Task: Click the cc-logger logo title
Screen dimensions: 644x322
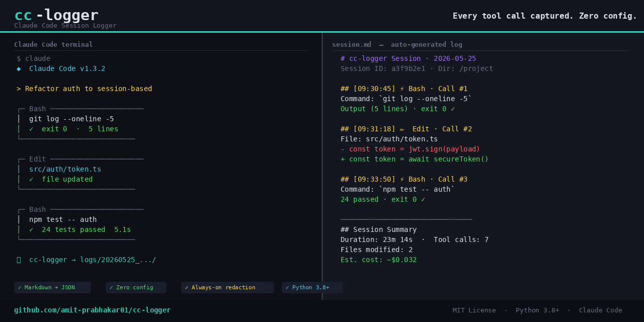Action: 56,15
